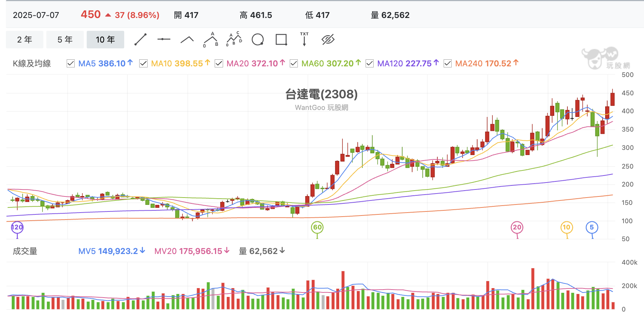Switch chart range to 5 年
The width and height of the screenshot is (644, 313).
pos(65,40)
